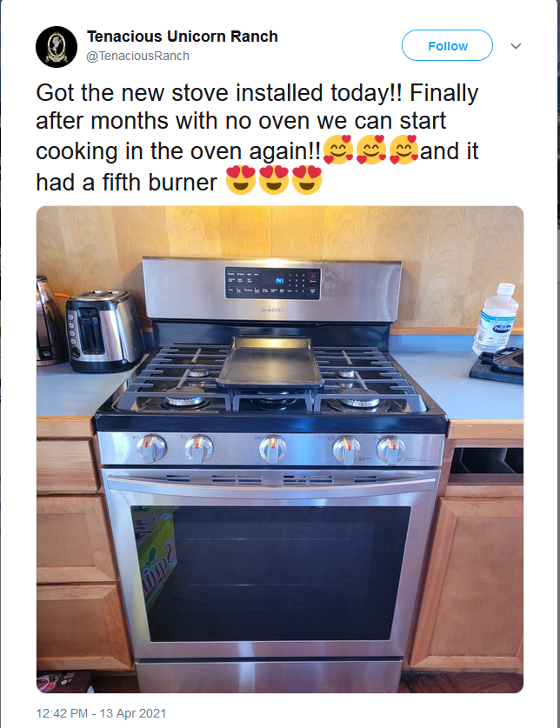Click the last heart-eyes emoji
Viewport: 560px width, 728px height.
(307, 180)
